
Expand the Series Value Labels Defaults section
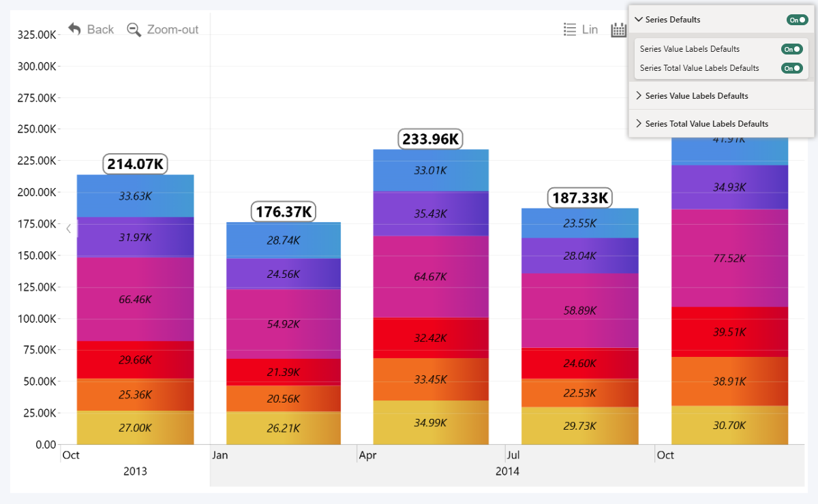[x=698, y=95]
